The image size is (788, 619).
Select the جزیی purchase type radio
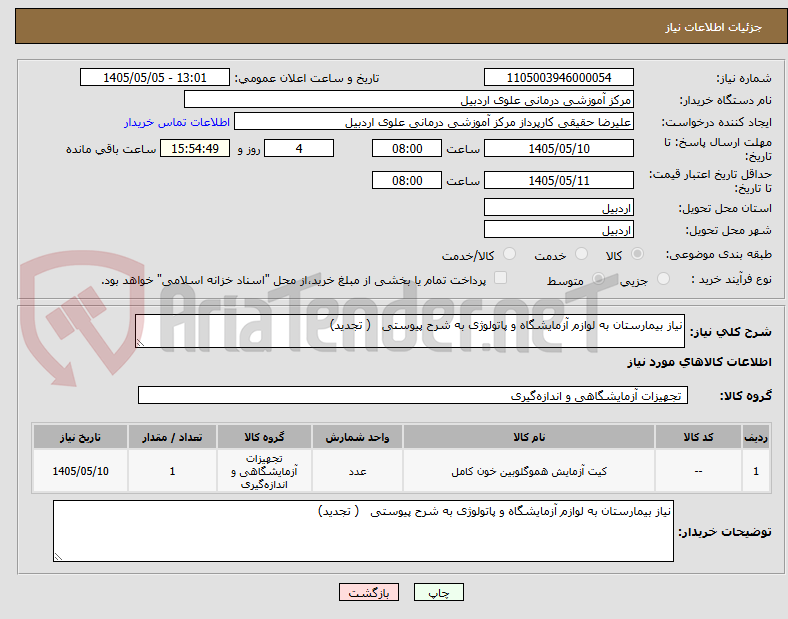pyautogui.click(x=663, y=278)
